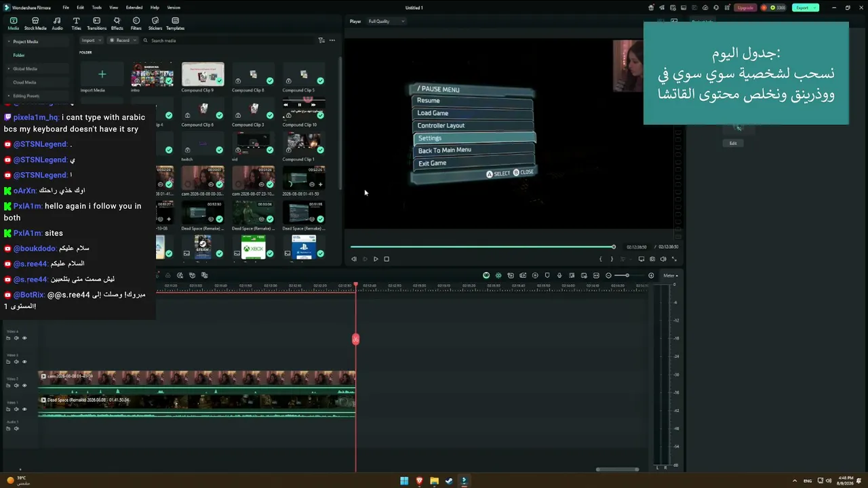
Task: Select the Compound Clip 9 thumbnail
Action: coord(203,75)
